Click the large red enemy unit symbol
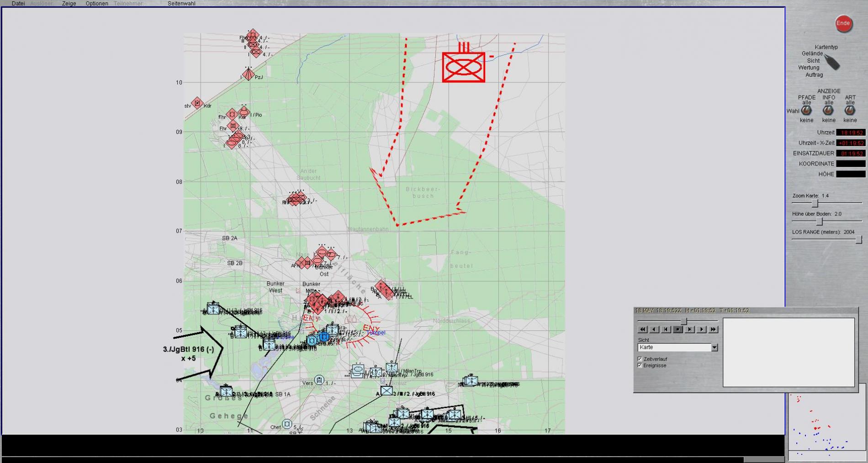 tap(463, 67)
